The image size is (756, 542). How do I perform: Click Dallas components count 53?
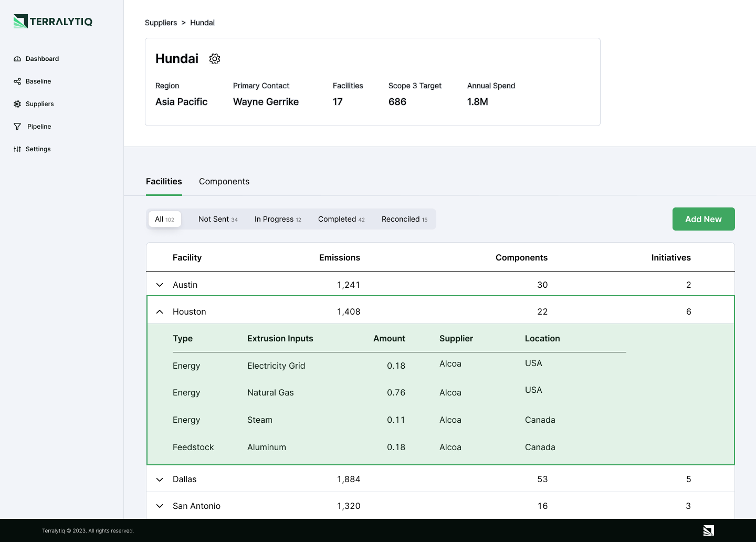point(542,479)
